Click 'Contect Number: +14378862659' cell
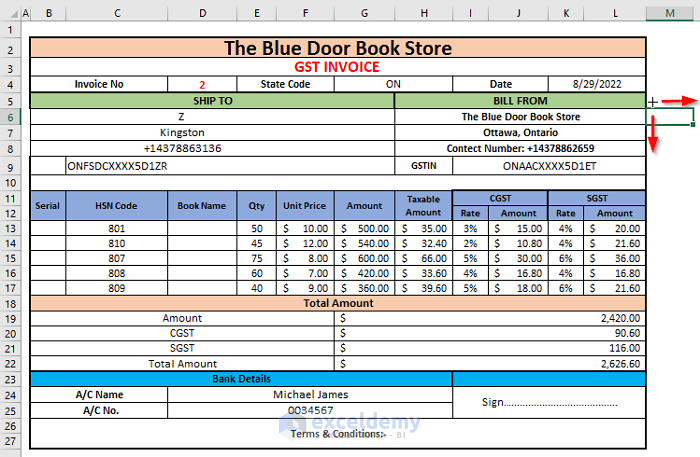 coord(520,148)
